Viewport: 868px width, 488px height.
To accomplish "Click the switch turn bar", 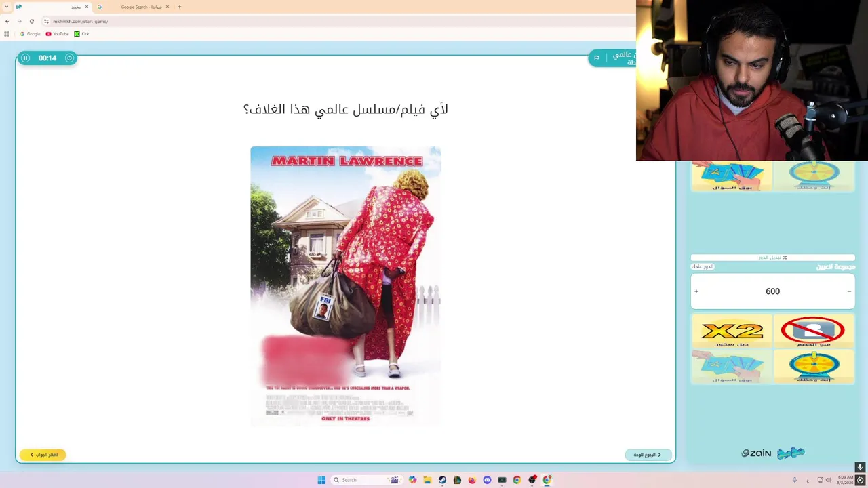I will [x=773, y=258].
